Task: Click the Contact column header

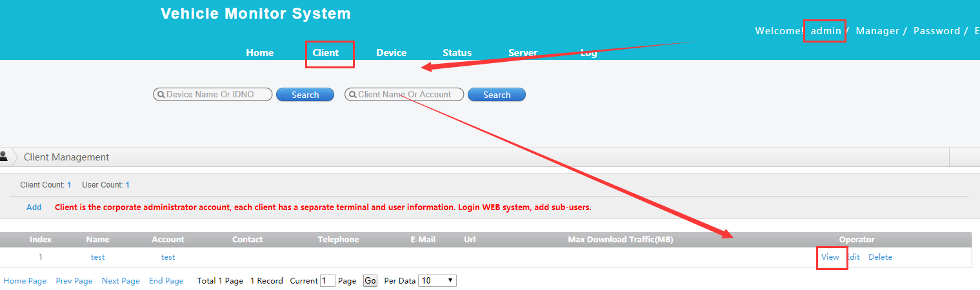Action: tap(248, 240)
